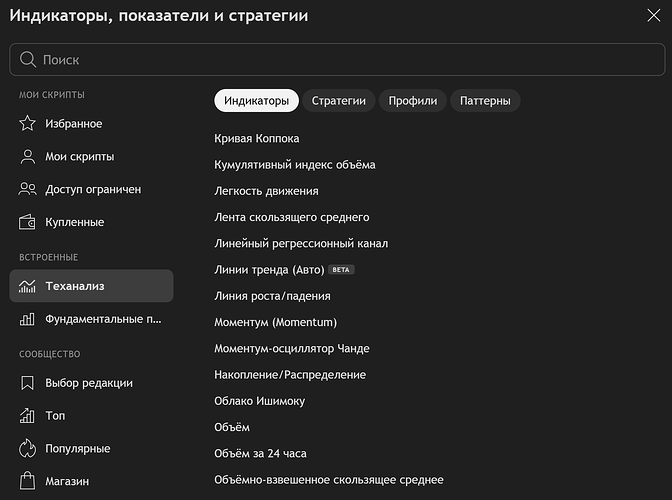The height and width of the screenshot is (500, 672).
Task: Click the chart icon for Теханализ
Action: pyautogui.click(x=28, y=286)
